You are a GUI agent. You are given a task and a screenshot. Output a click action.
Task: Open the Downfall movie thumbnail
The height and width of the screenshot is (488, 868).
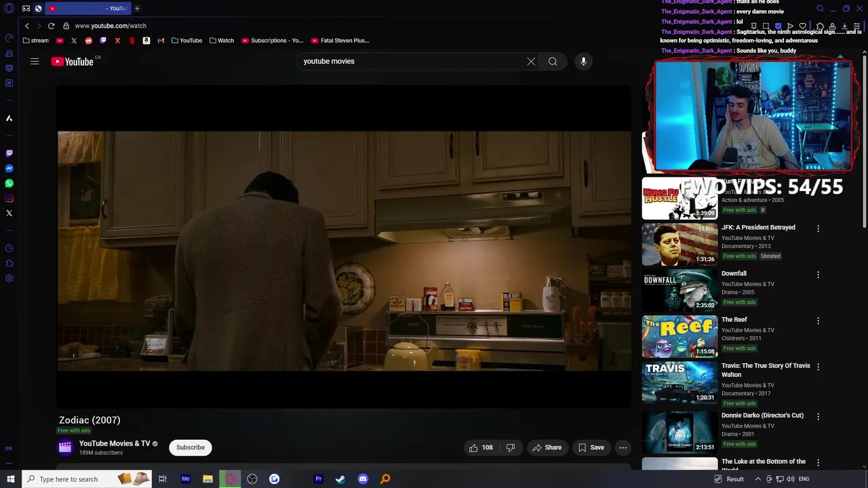[679, 290]
